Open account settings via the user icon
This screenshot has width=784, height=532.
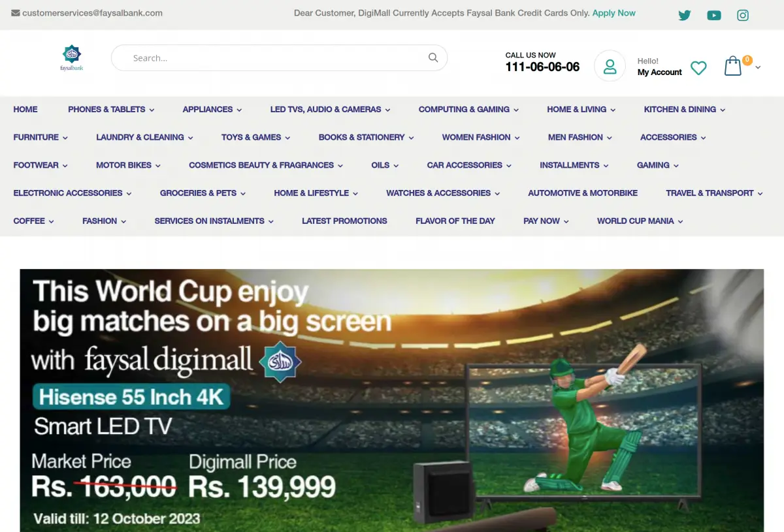(x=610, y=65)
